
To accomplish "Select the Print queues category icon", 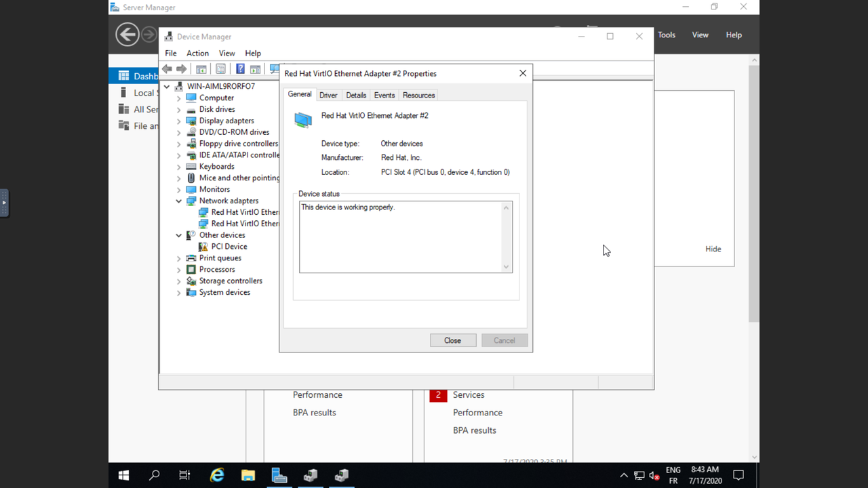I will coord(191,258).
